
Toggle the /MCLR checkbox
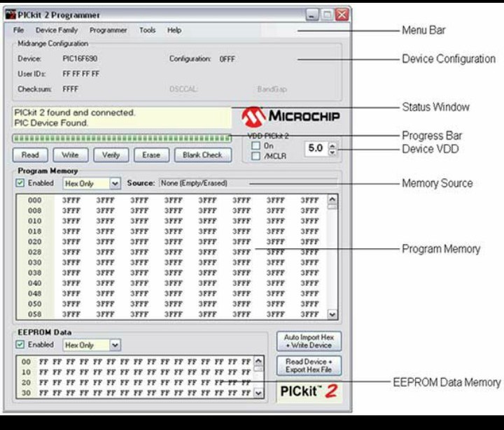256,156
